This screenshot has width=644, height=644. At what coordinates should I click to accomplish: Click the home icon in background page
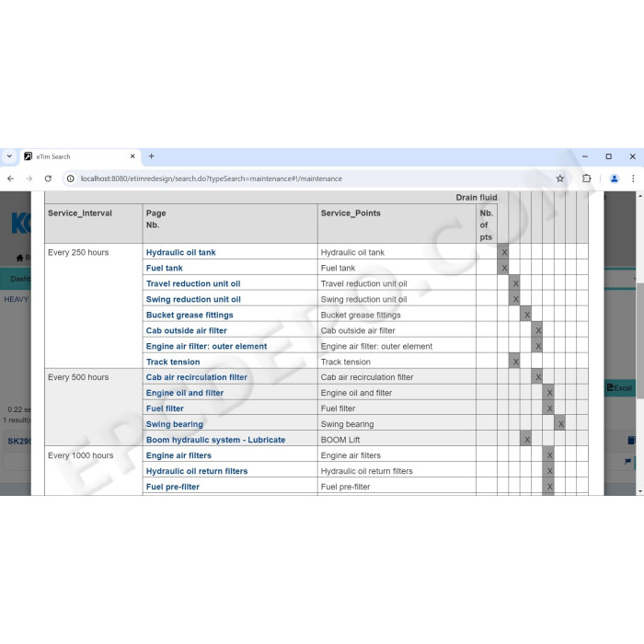pyautogui.click(x=19, y=258)
